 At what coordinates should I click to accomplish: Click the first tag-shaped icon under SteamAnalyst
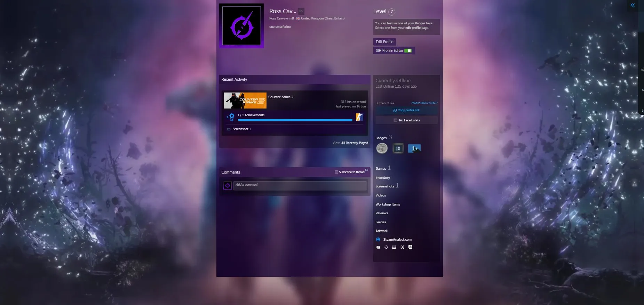pyautogui.click(x=378, y=247)
